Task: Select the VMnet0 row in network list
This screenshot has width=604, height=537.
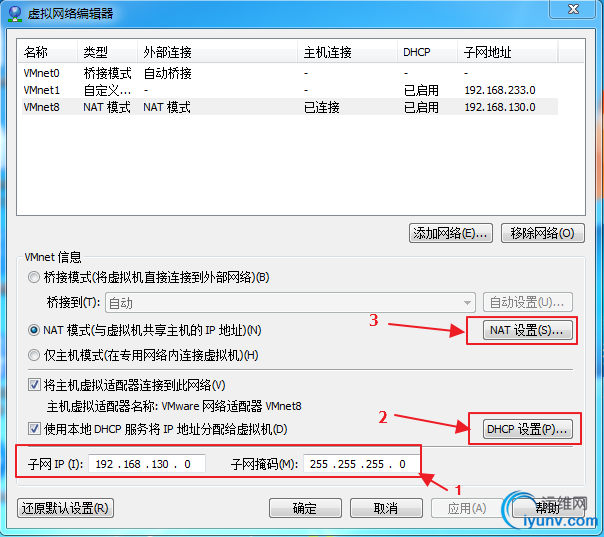Action: tap(290, 73)
